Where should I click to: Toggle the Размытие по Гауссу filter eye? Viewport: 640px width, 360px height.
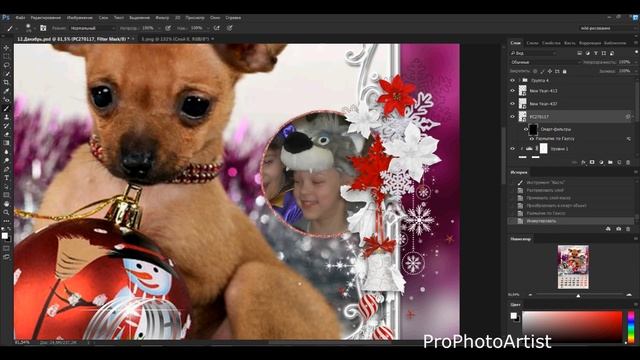tap(531, 139)
